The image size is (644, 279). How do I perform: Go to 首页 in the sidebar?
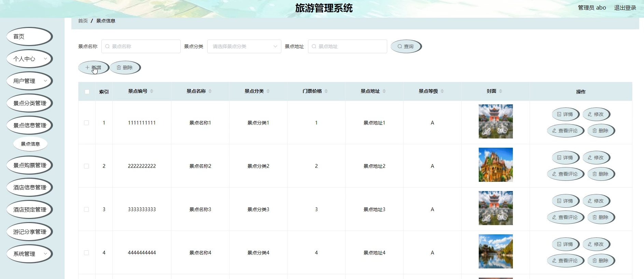[29, 36]
